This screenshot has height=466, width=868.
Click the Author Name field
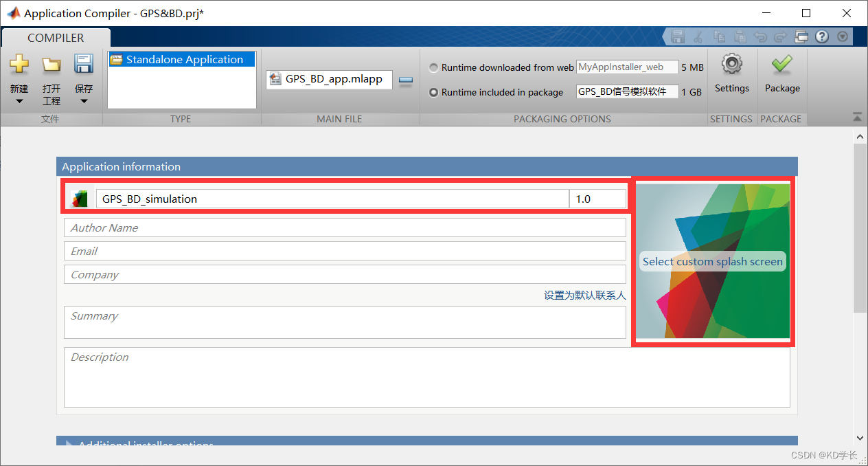(345, 228)
